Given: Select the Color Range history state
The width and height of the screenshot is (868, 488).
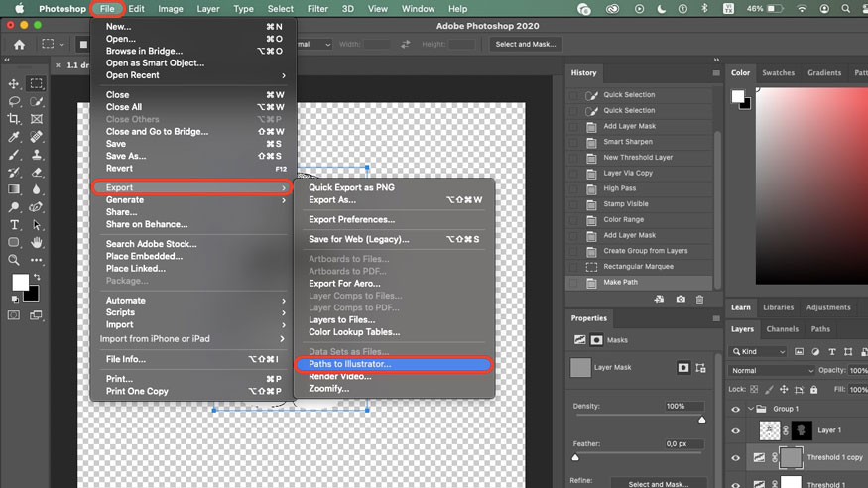Looking at the screenshot, I should tap(623, 220).
